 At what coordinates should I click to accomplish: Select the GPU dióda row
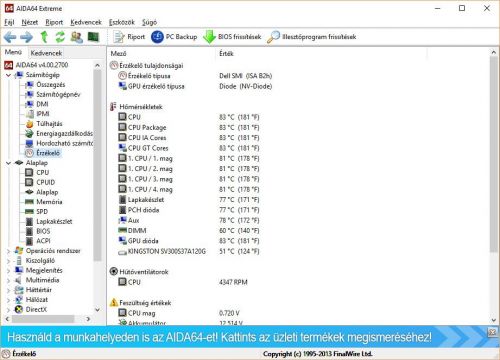(x=189, y=241)
